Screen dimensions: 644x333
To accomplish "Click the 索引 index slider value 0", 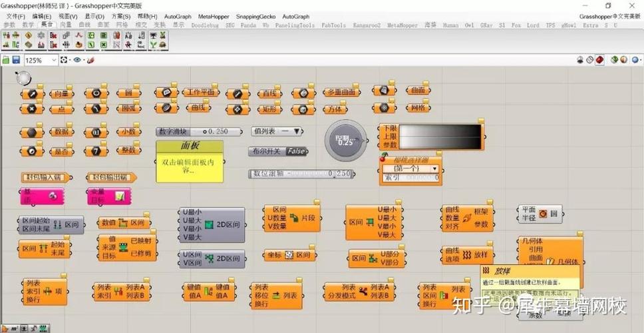I will click(410, 178).
